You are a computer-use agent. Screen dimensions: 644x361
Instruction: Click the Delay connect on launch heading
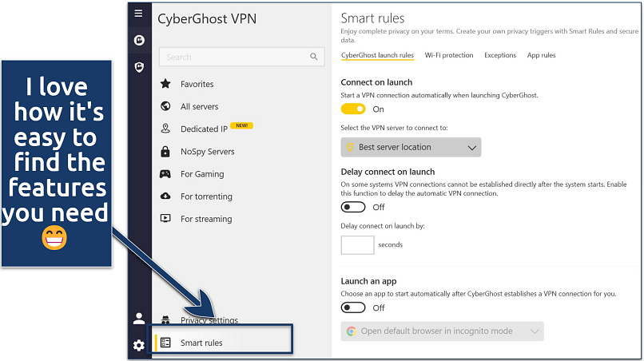(388, 172)
